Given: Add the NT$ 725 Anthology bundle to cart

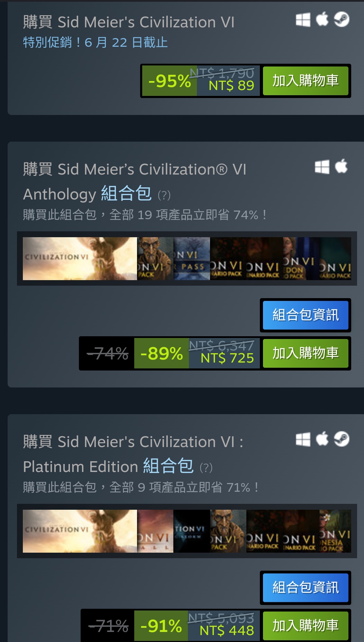Looking at the screenshot, I should [x=306, y=353].
